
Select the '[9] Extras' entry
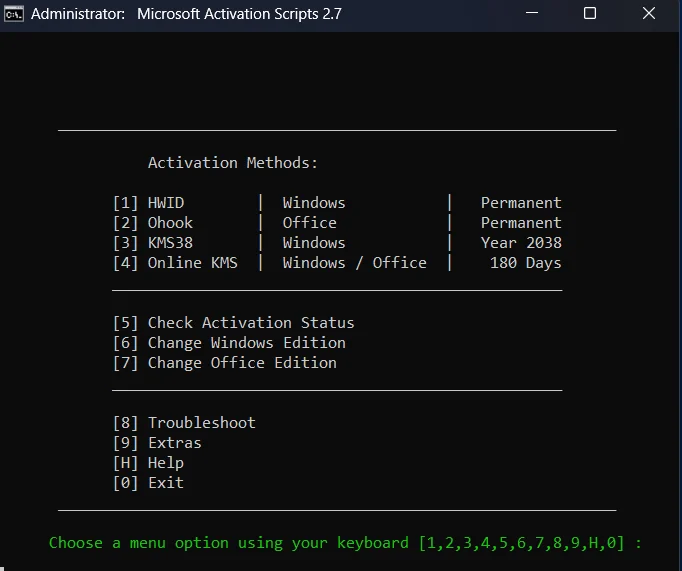click(157, 443)
